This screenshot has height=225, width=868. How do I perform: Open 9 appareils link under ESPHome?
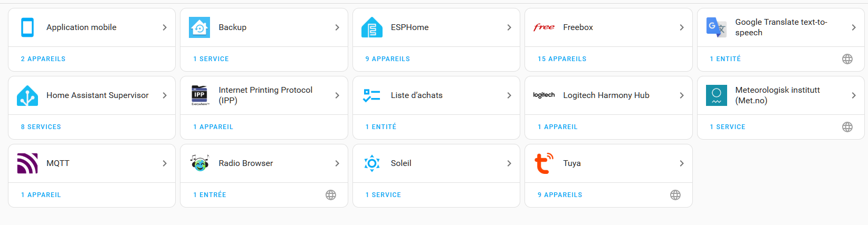[x=388, y=59]
